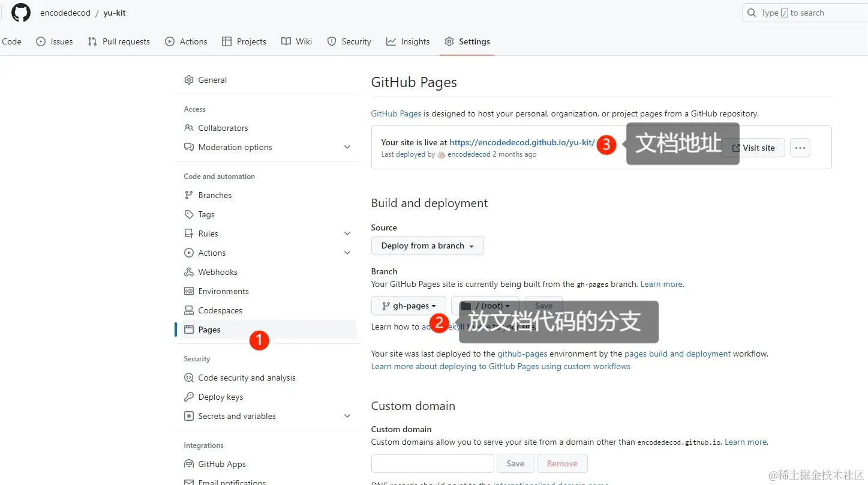Click the 'deployed' link
Viewport: 868px width, 485px height.
pos(410,154)
